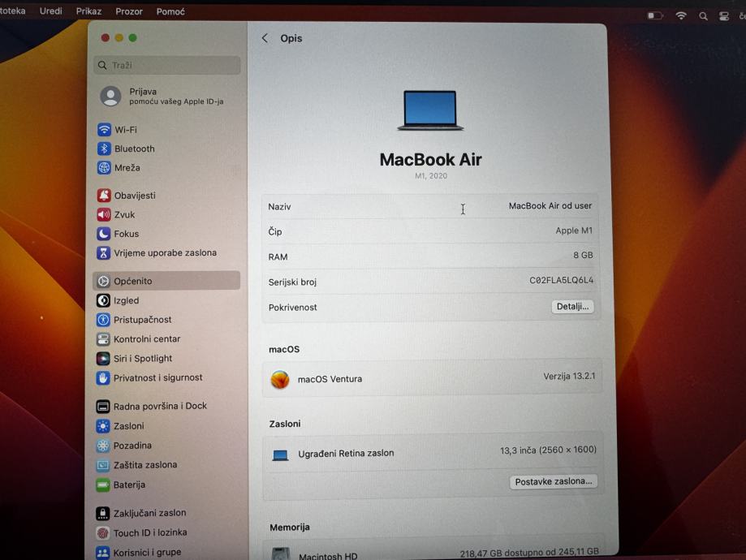Image resolution: width=746 pixels, height=560 pixels.
Task: Open Fokus moon icon
Action: click(x=103, y=234)
